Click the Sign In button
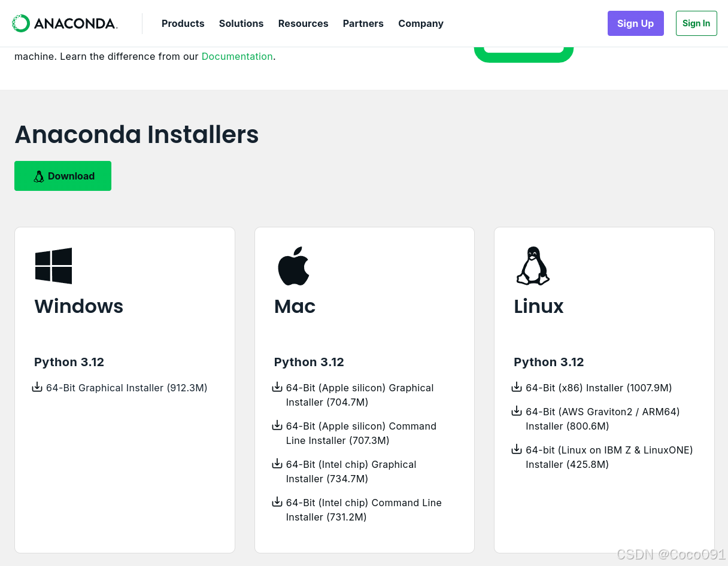Screen dimensions: 728x566 tap(696, 23)
